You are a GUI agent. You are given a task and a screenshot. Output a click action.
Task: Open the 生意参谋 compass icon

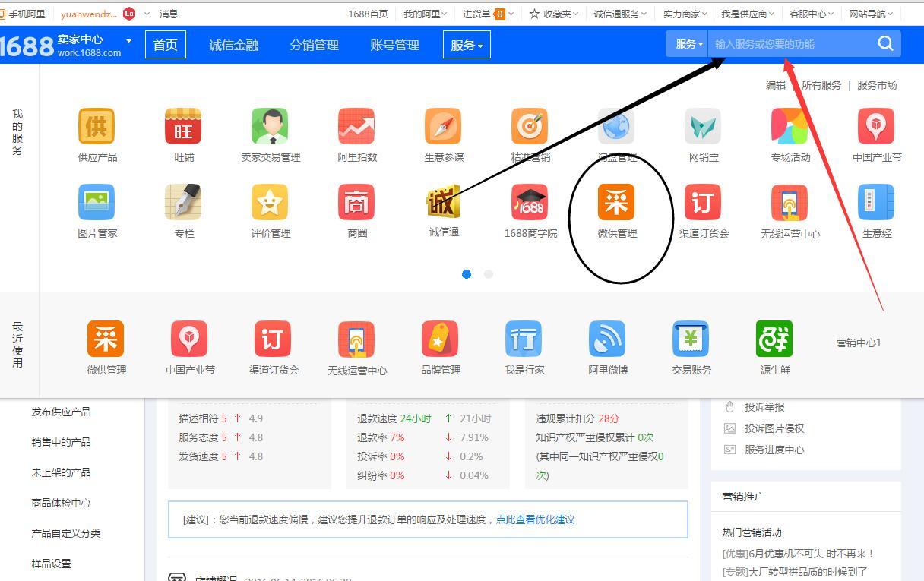click(x=443, y=126)
